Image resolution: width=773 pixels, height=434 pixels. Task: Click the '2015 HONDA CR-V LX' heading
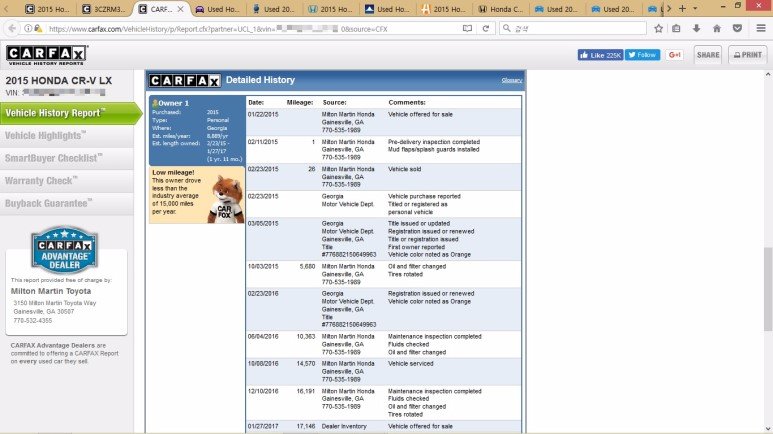pyautogui.click(x=59, y=81)
